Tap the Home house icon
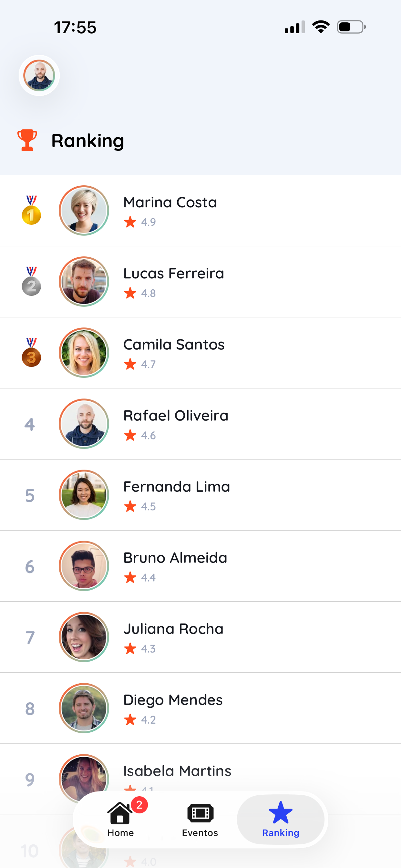This screenshot has width=401, height=868. 120,813
